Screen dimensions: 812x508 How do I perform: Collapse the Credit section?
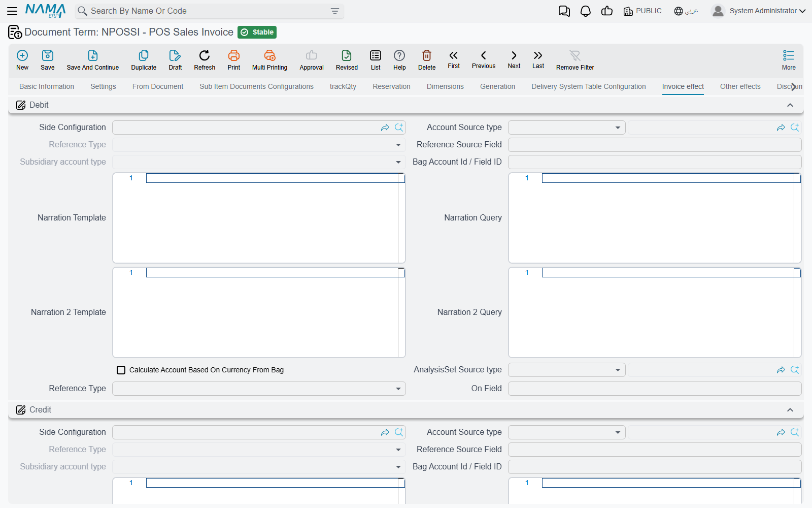790,410
